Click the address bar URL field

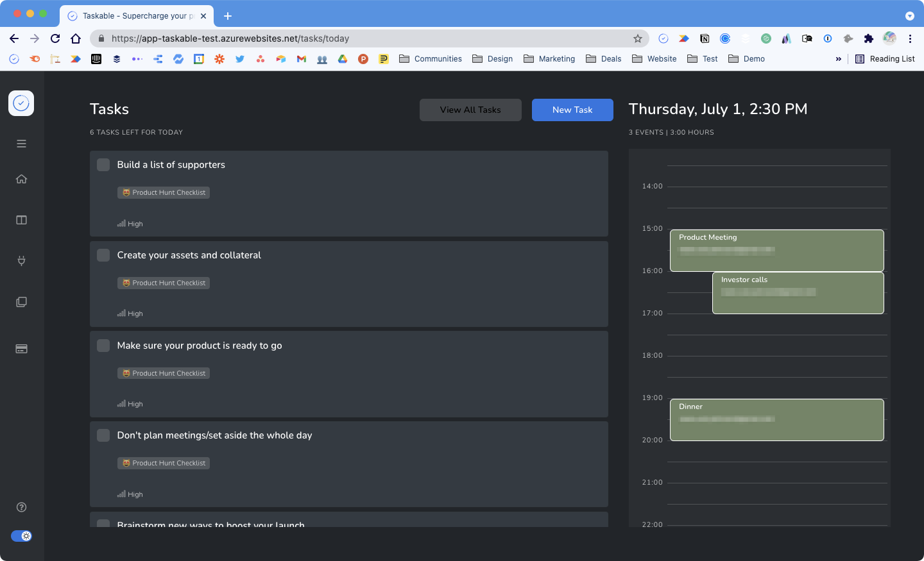369,38
